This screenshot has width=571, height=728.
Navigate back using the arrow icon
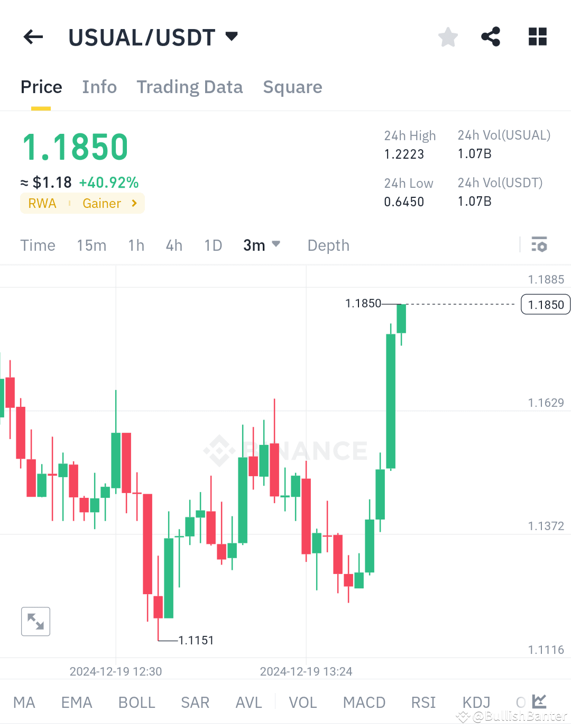click(33, 37)
